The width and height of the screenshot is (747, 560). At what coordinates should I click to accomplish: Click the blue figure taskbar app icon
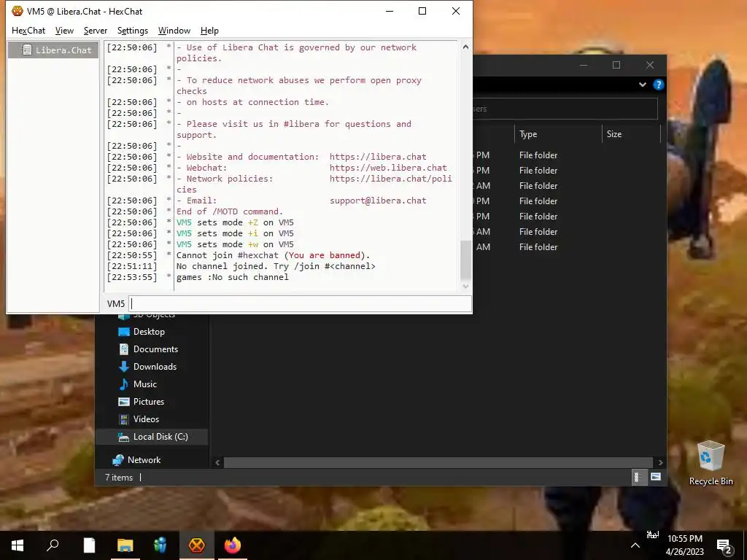click(x=160, y=545)
